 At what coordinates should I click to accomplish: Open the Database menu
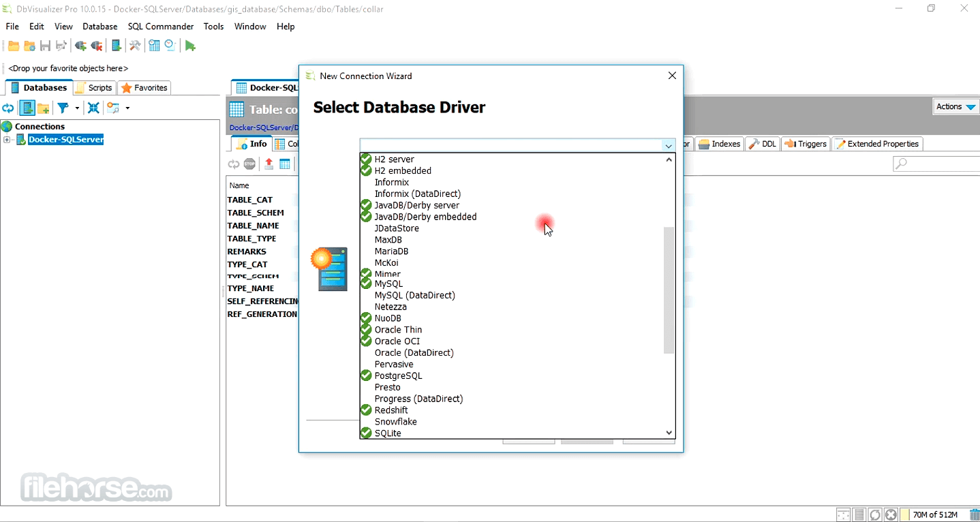click(x=100, y=27)
